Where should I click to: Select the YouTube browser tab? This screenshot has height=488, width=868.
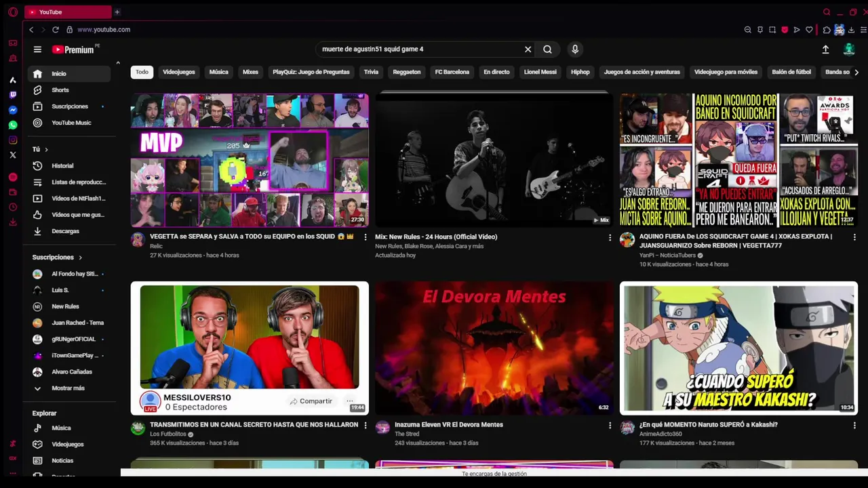(68, 12)
